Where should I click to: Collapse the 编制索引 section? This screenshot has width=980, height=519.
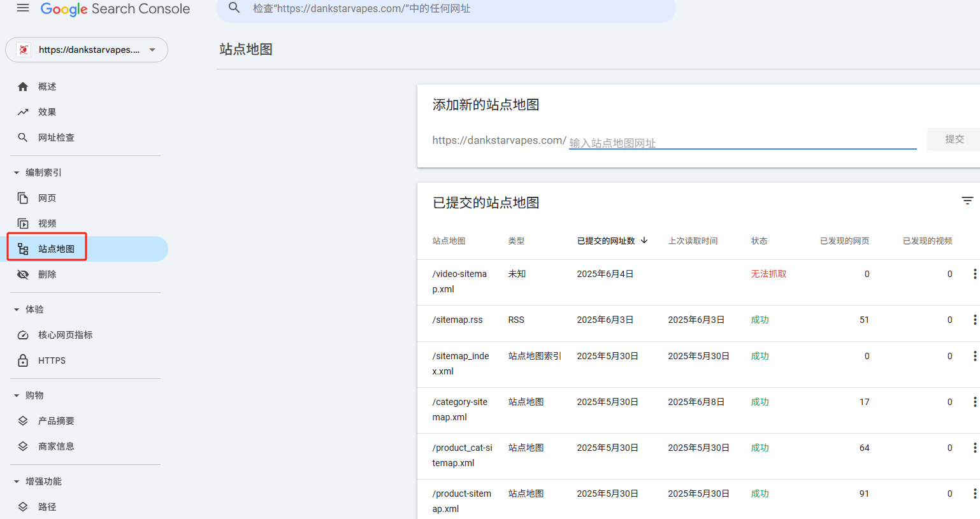15,172
